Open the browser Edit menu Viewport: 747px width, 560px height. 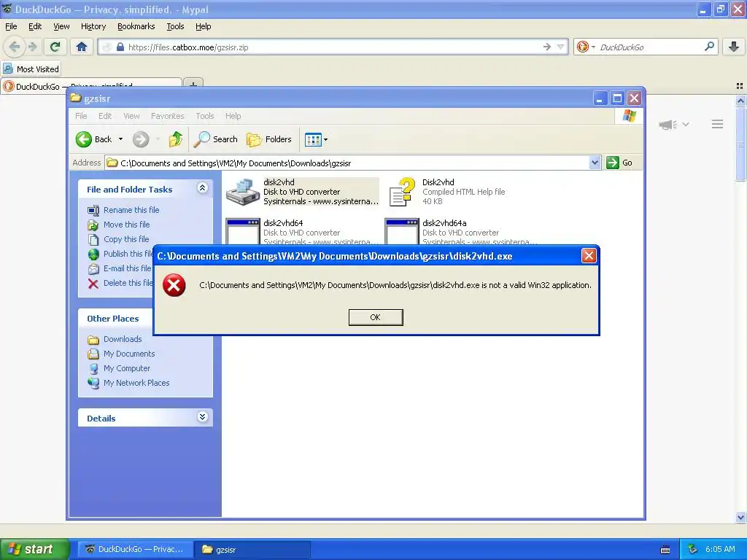coord(35,26)
